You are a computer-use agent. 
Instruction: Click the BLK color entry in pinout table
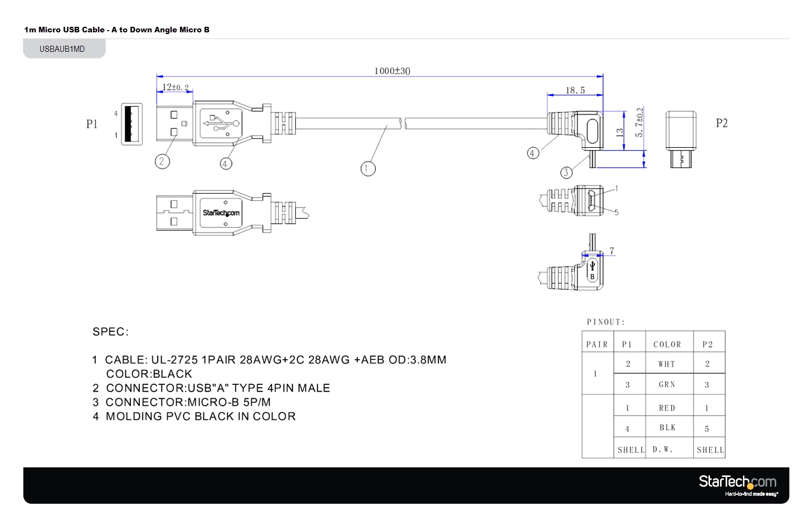tap(667, 427)
